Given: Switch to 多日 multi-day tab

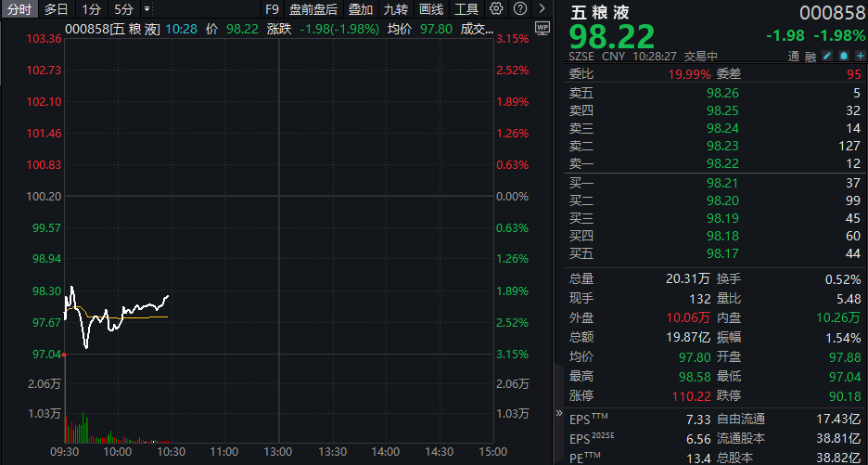Looking at the screenshot, I should 57,9.
